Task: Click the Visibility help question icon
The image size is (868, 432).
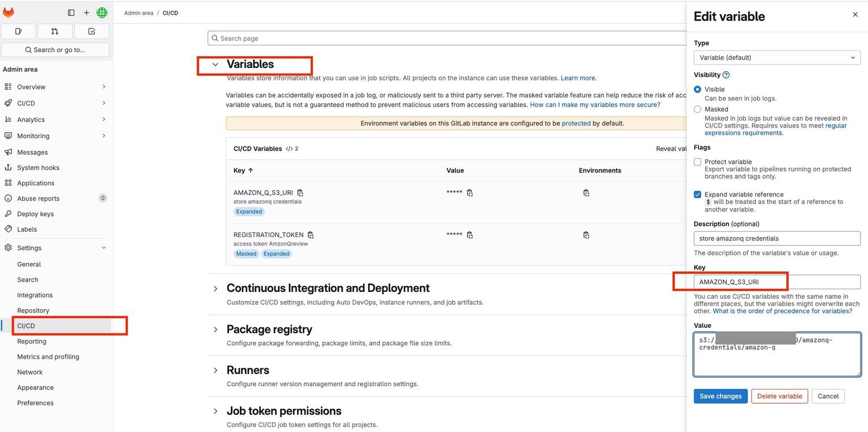Action: click(726, 75)
